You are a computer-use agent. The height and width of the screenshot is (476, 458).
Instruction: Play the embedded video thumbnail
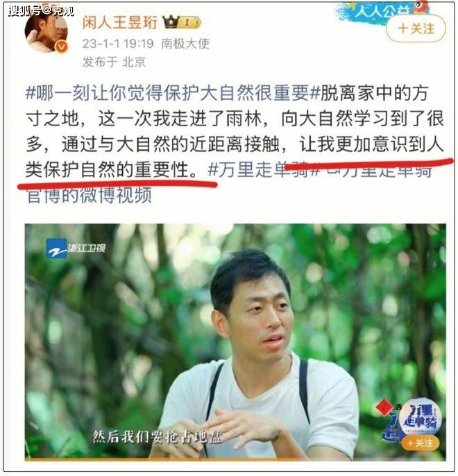pos(235,342)
